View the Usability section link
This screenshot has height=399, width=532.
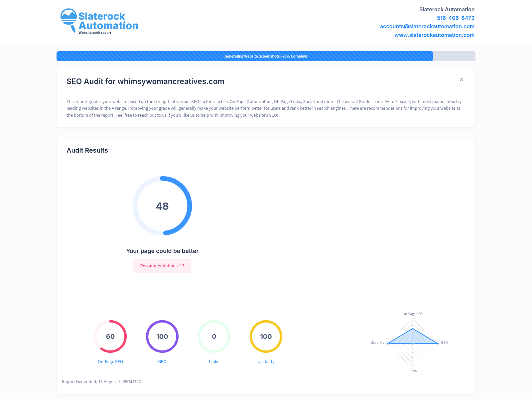click(x=266, y=362)
